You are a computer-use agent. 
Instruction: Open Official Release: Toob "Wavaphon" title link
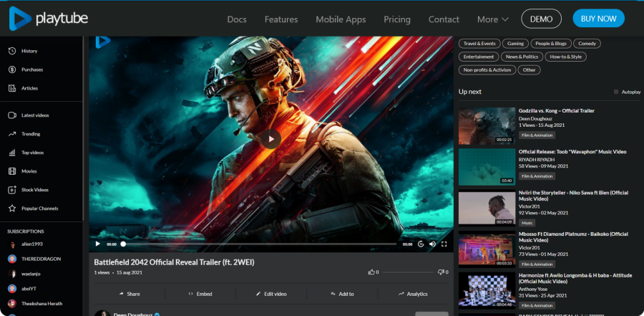[572, 152]
